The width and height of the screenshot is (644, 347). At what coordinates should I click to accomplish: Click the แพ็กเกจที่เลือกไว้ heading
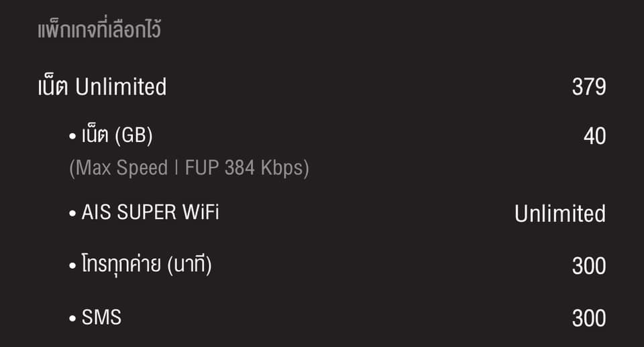[x=99, y=29]
